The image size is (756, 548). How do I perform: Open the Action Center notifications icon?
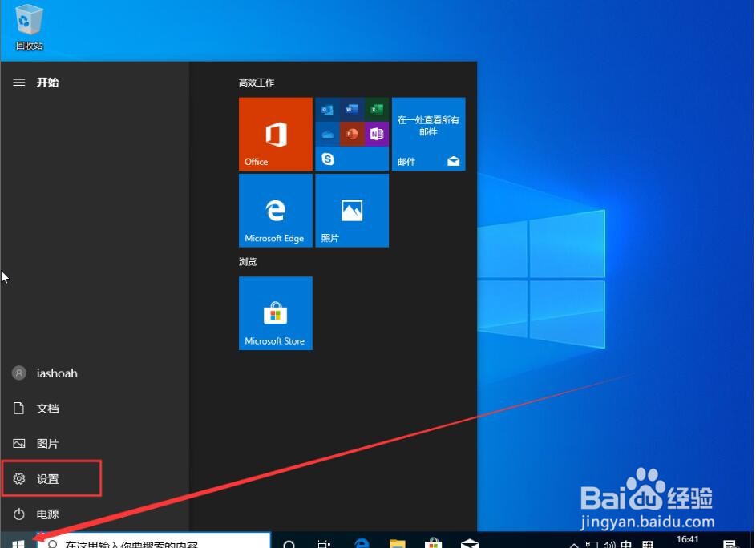(x=730, y=544)
